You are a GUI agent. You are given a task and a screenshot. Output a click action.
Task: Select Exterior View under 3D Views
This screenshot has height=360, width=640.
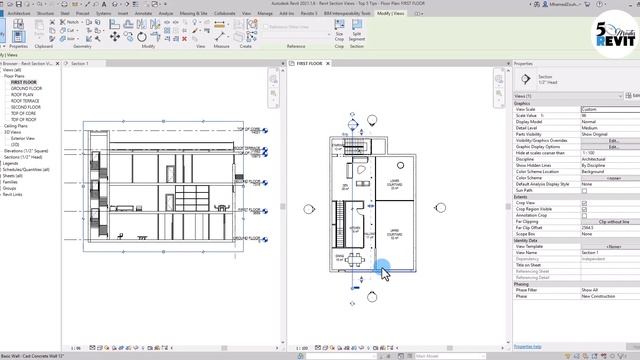(22, 139)
